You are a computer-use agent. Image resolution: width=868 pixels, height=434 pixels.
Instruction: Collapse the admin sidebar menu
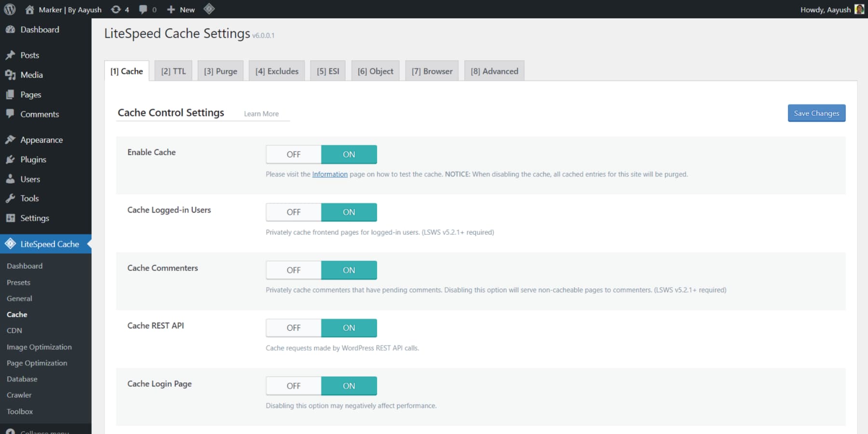[x=43, y=431]
